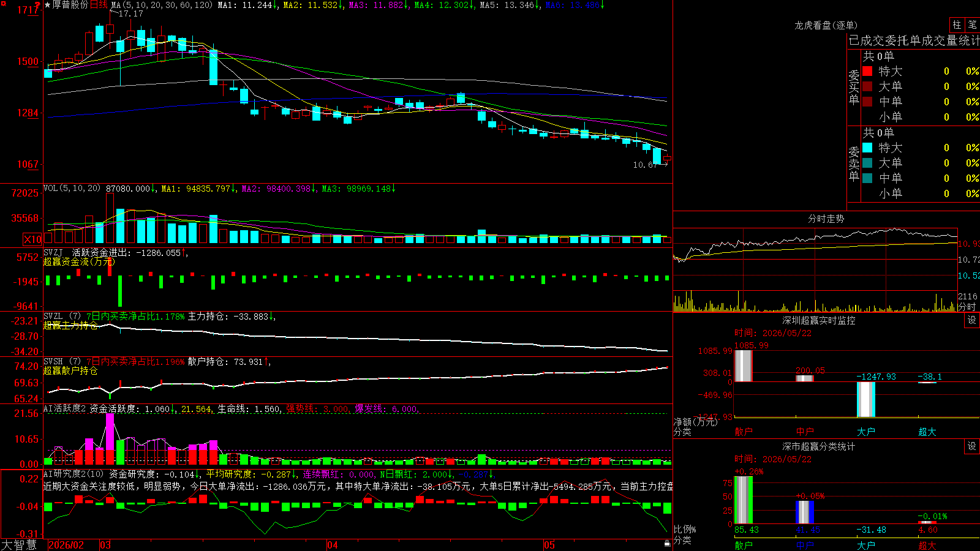Screen dimensions: 980x551
Task: Click the dark red 中单 buy-order swatch
Action: click(x=867, y=102)
